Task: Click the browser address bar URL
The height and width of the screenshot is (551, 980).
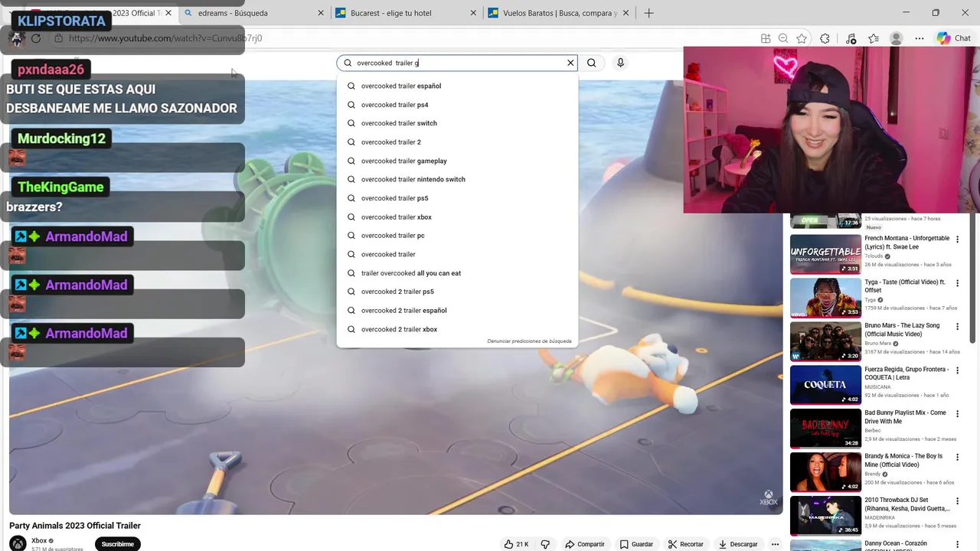Action: (165, 38)
